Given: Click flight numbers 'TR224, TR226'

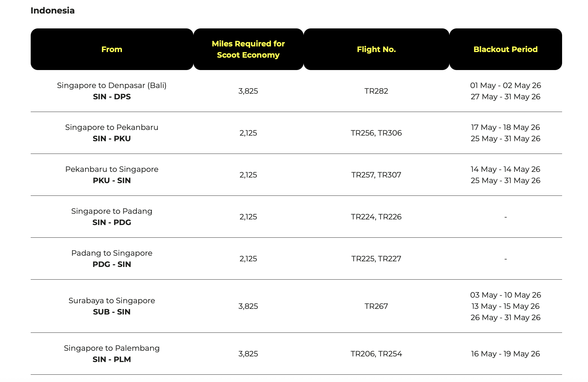Looking at the screenshot, I should coord(376,217).
